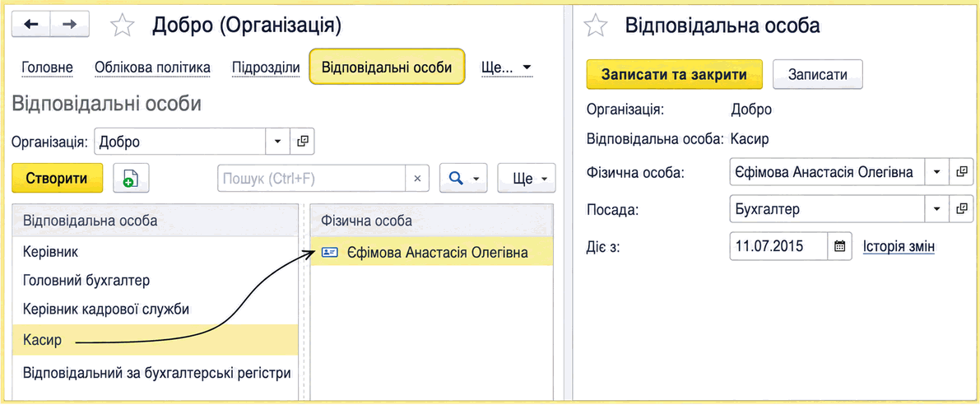This screenshot has height=405, width=980.
Task: Expand the Фізична особа dropdown
Action: coord(937,171)
